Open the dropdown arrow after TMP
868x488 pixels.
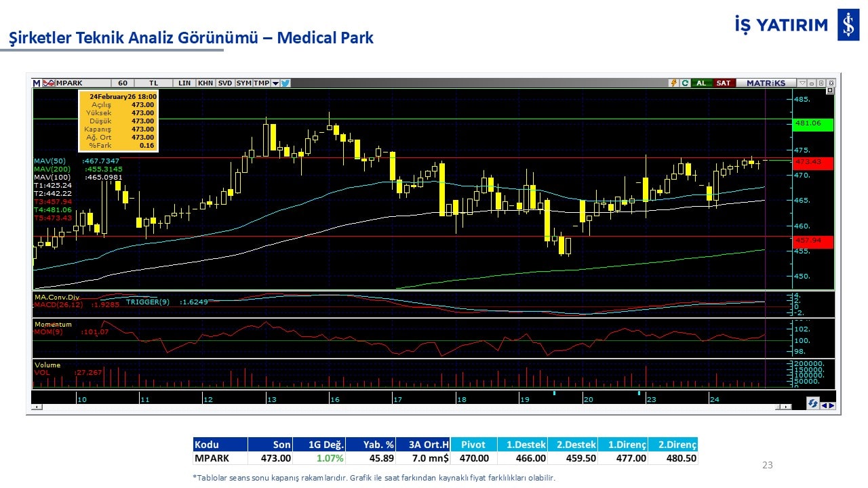tap(275, 83)
